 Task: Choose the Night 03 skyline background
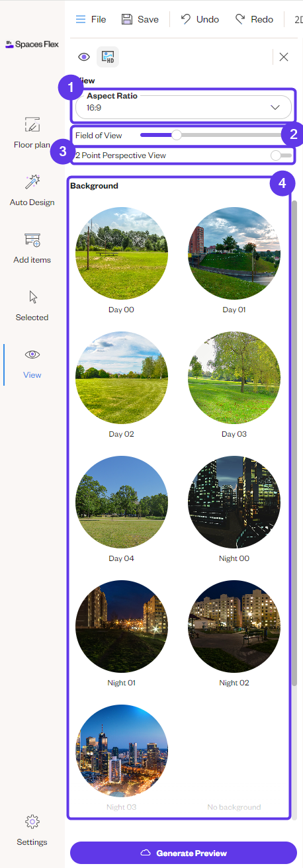pos(122,751)
